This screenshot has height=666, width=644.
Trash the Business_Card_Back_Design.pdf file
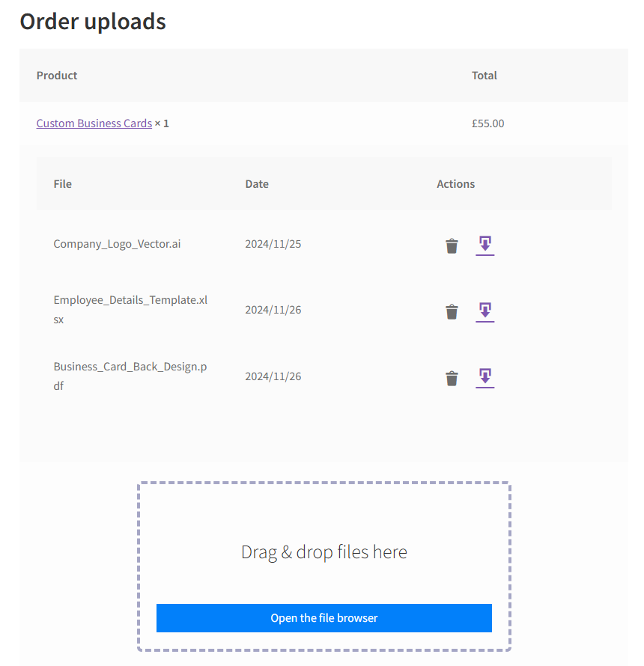tap(452, 378)
